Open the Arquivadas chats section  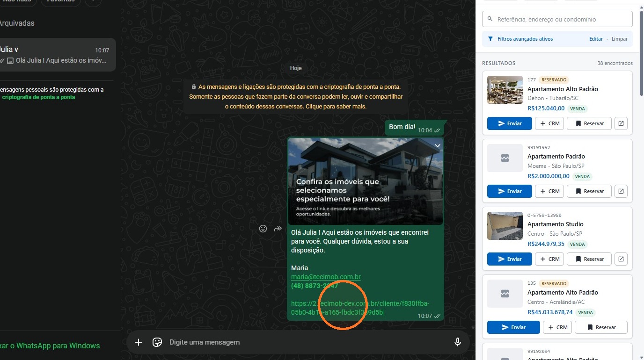click(17, 23)
